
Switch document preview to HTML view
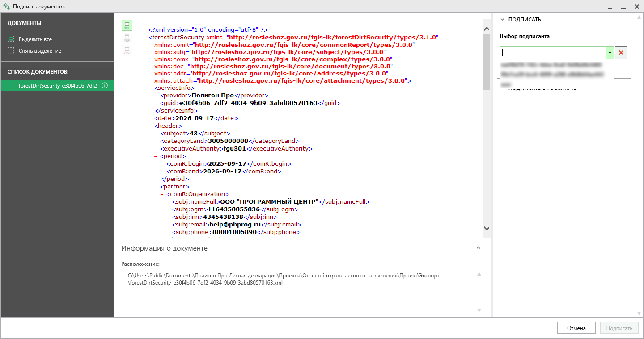pyautogui.click(x=127, y=50)
